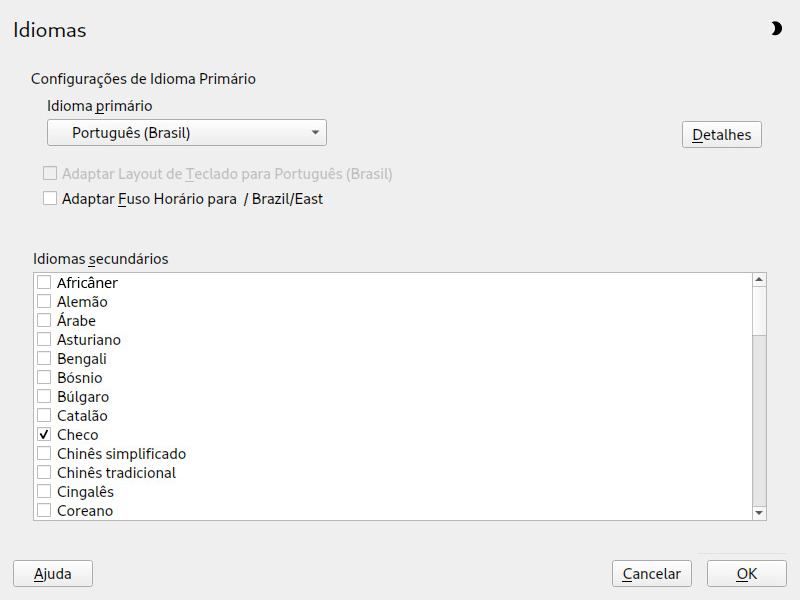
Task: Click the scrollbar track below the thumb
Action: tap(759, 420)
